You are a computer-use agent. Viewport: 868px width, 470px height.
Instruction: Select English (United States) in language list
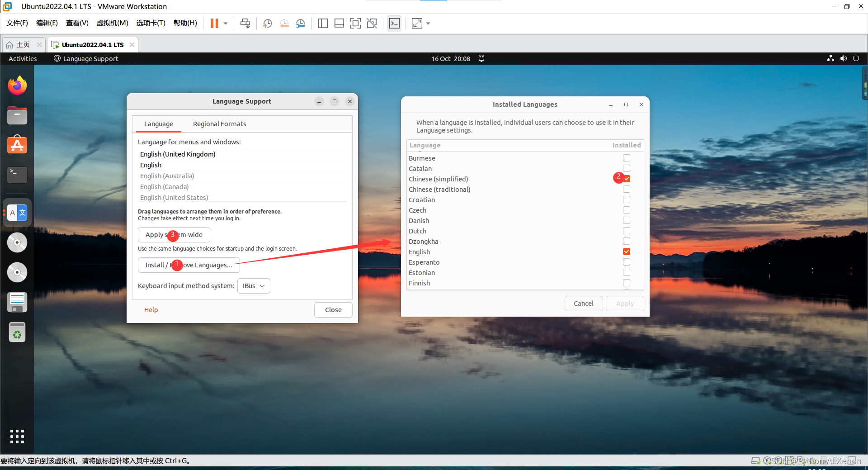242,198
